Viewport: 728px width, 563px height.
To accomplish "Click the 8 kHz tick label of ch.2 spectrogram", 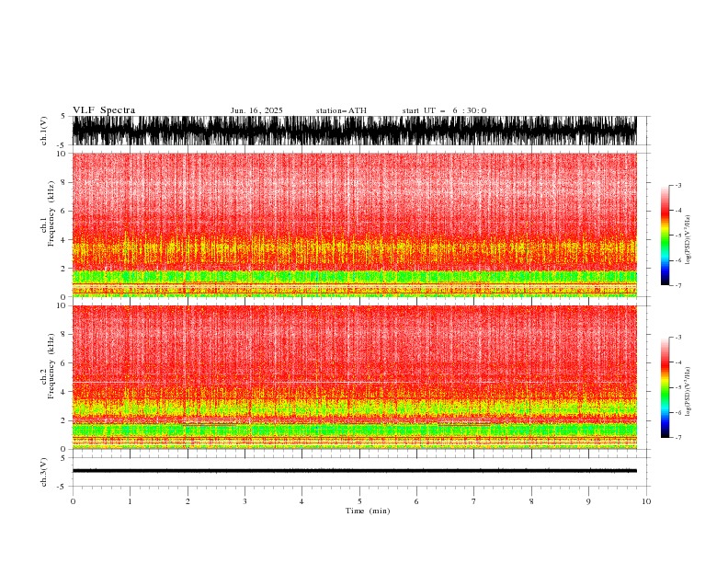I will (63, 335).
